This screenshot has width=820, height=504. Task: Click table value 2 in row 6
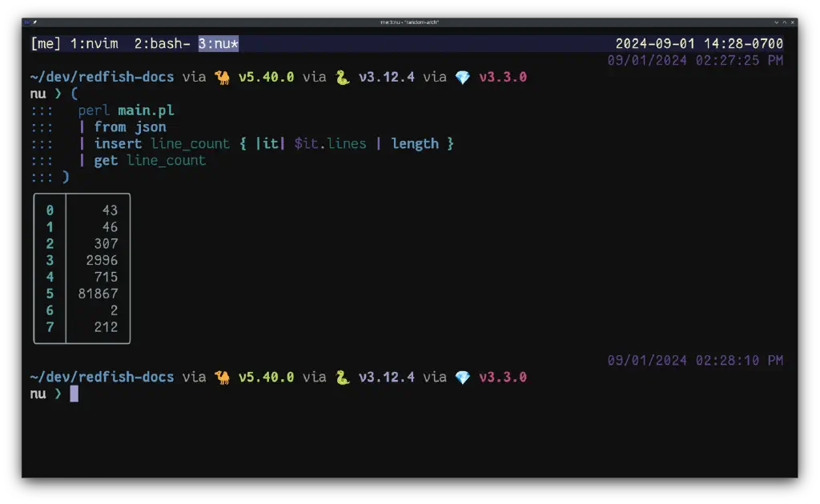[x=114, y=310]
